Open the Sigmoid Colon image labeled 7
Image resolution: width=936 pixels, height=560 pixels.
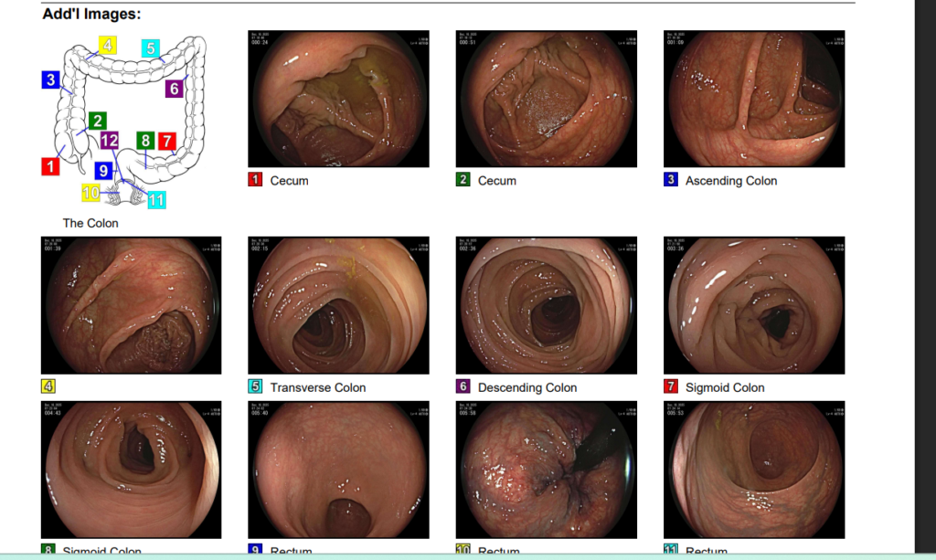[x=754, y=305]
